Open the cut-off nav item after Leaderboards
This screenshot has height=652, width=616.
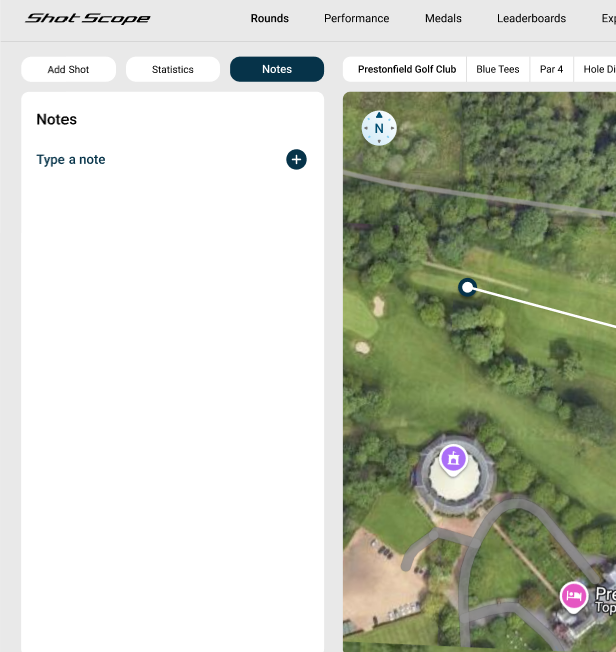point(607,18)
